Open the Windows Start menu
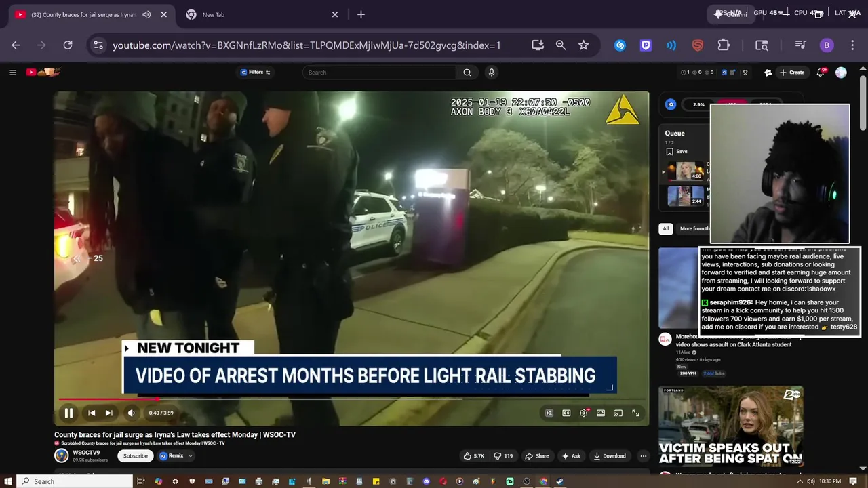This screenshot has width=868, height=488. (x=7, y=481)
